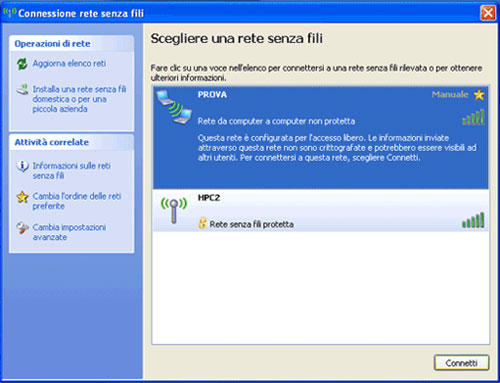Click the preferred-network star next to Manuale
The width and height of the screenshot is (500, 383).
(479, 95)
